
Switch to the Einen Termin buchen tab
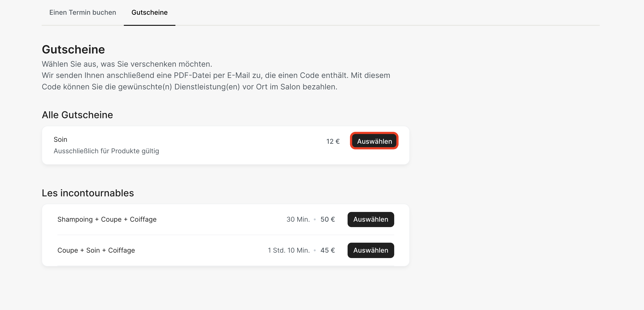[x=82, y=13]
